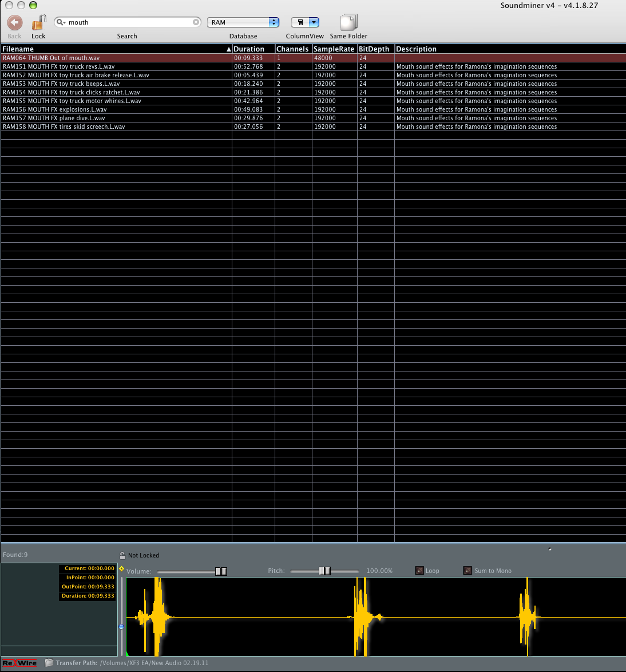Click the ReWire logo icon
This screenshot has height=672, width=626.
(x=19, y=663)
